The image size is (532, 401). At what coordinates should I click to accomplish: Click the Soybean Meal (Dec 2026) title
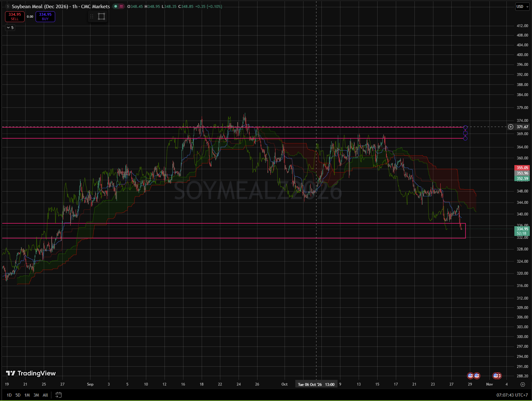(40, 6)
